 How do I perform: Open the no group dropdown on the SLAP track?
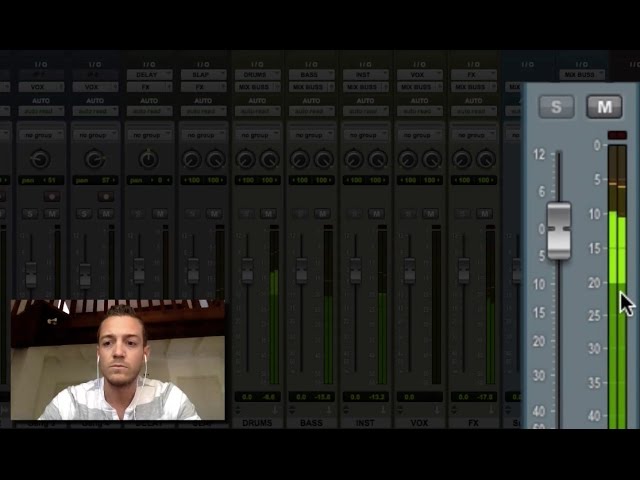(203, 135)
